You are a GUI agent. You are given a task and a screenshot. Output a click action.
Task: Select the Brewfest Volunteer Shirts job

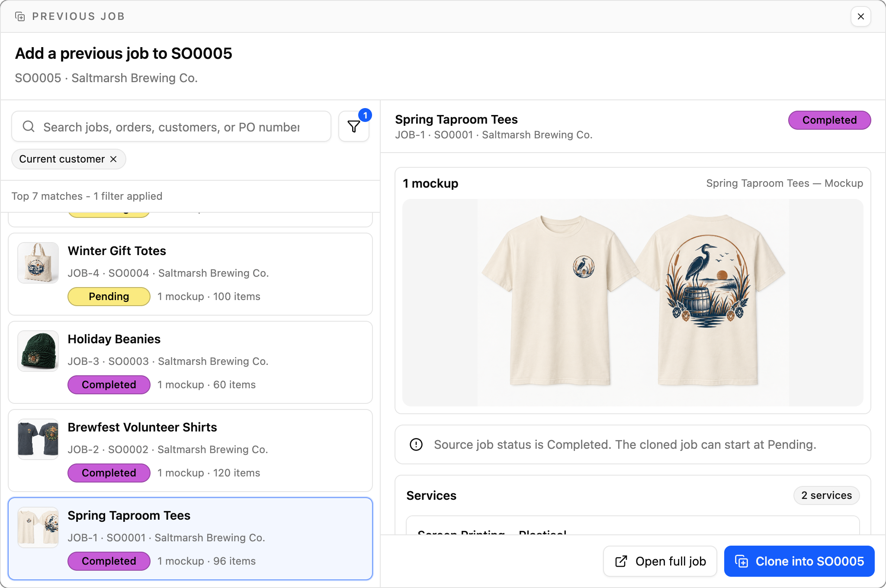pyautogui.click(x=190, y=451)
